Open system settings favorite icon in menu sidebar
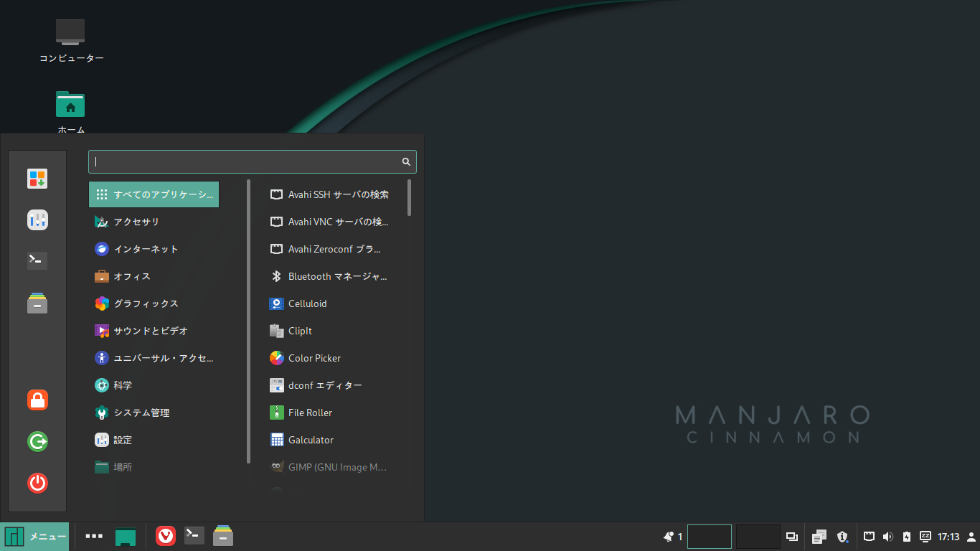Viewport: 980px width, 551px height. (37, 220)
